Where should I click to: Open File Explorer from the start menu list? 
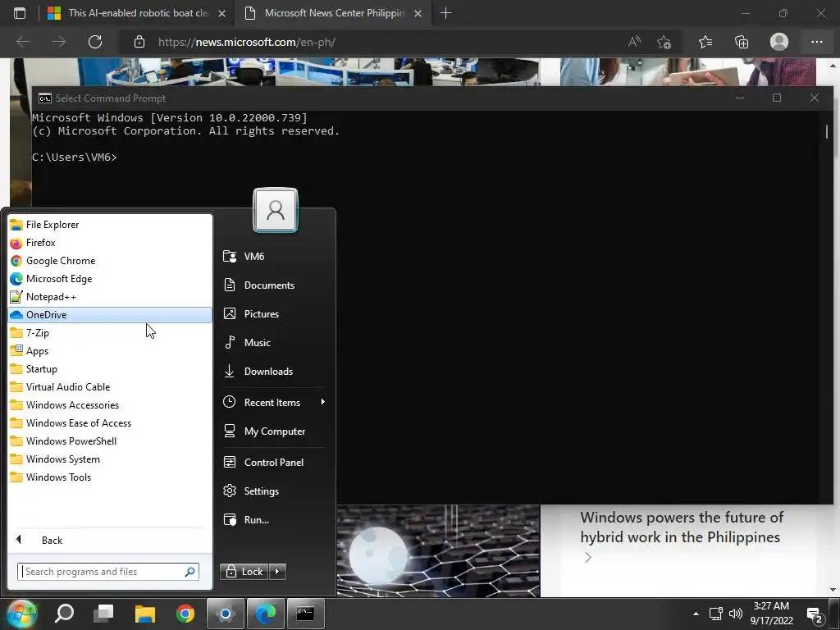click(x=110, y=225)
